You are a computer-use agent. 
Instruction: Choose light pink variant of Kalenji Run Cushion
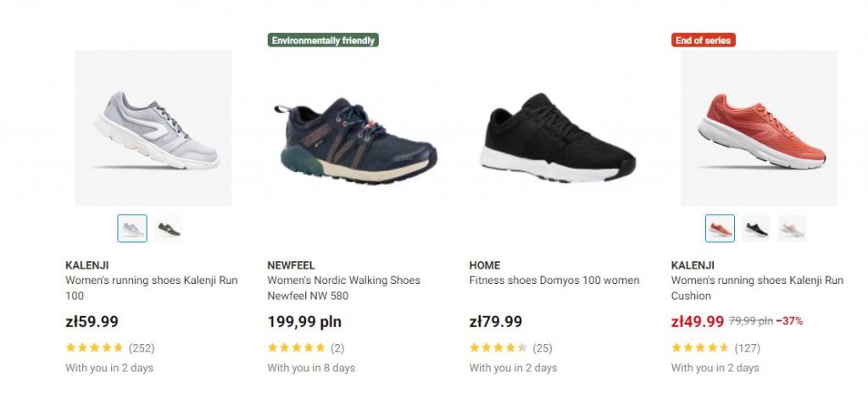pos(792,228)
